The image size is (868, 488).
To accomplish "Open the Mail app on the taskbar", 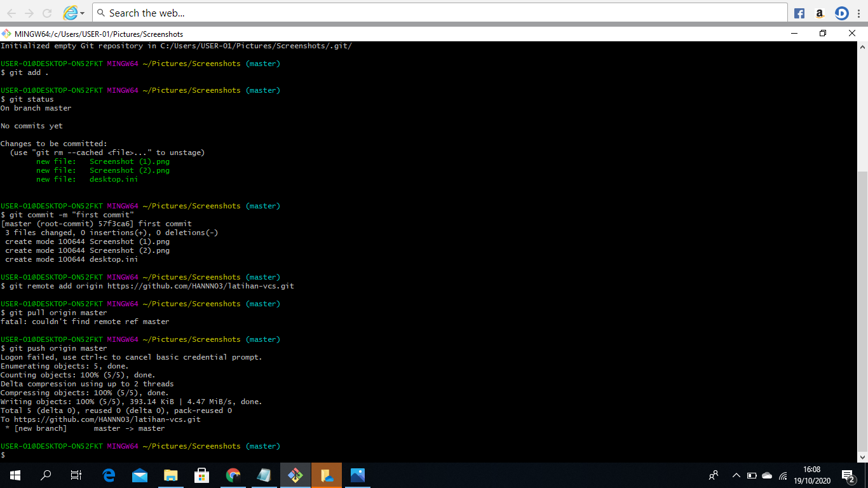I will [x=140, y=475].
